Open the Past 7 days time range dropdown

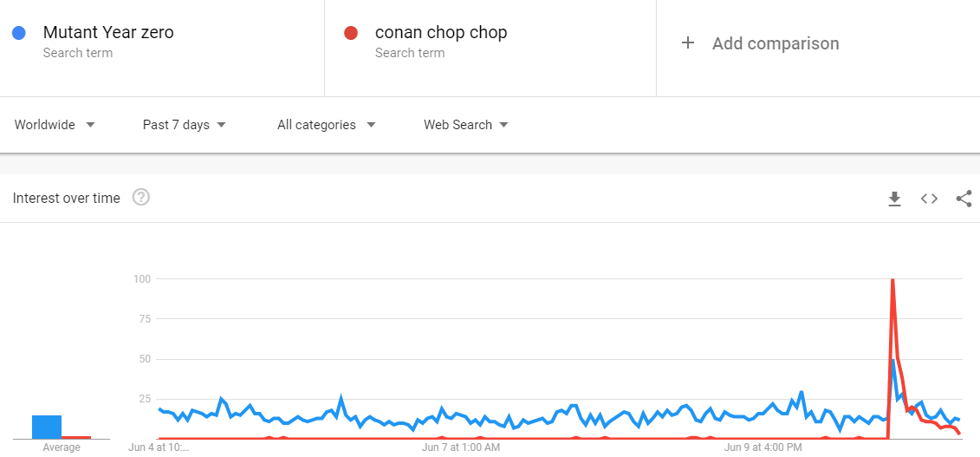(x=185, y=124)
